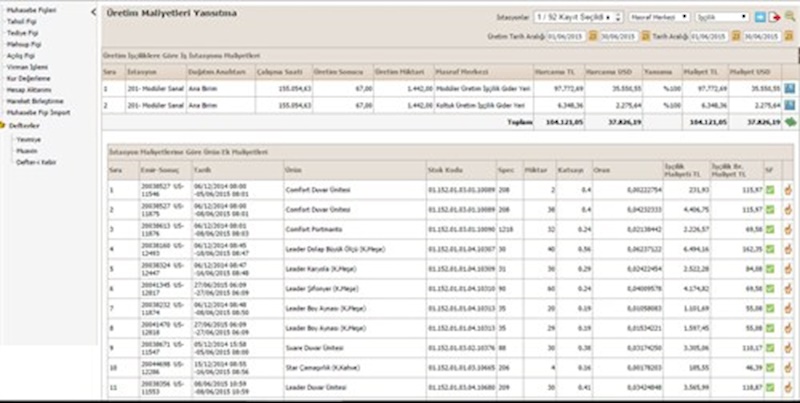
Task: Click blue detail icon in Modüler Üretim İşçilik row
Action: coord(790,89)
